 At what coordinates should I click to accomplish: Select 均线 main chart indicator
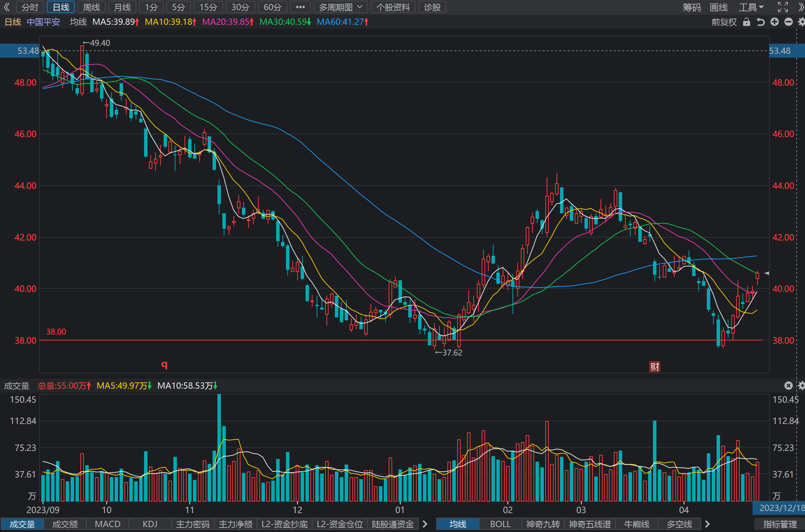click(x=458, y=524)
